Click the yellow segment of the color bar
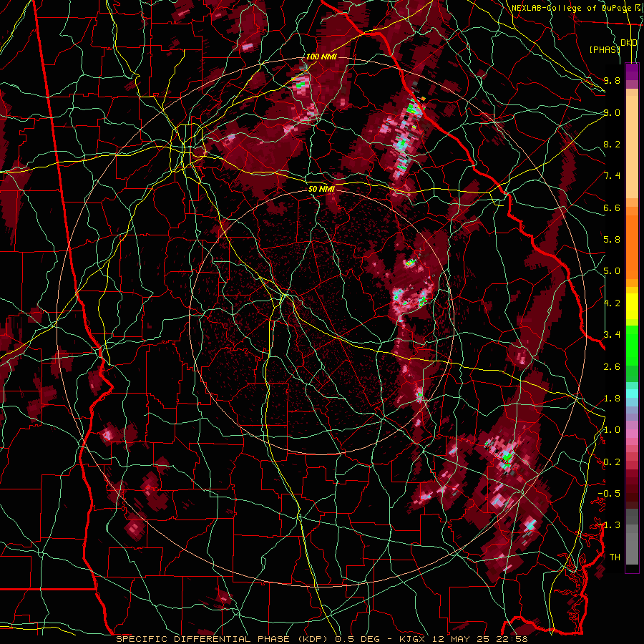Image resolution: width=644 pixels, height=644 pixels. pyautogui.click(x=632, y=306)
